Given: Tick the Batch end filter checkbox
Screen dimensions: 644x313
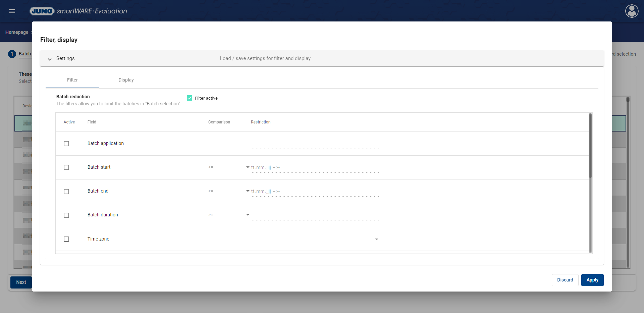Looking at the screenshot, I should point(66,191).
